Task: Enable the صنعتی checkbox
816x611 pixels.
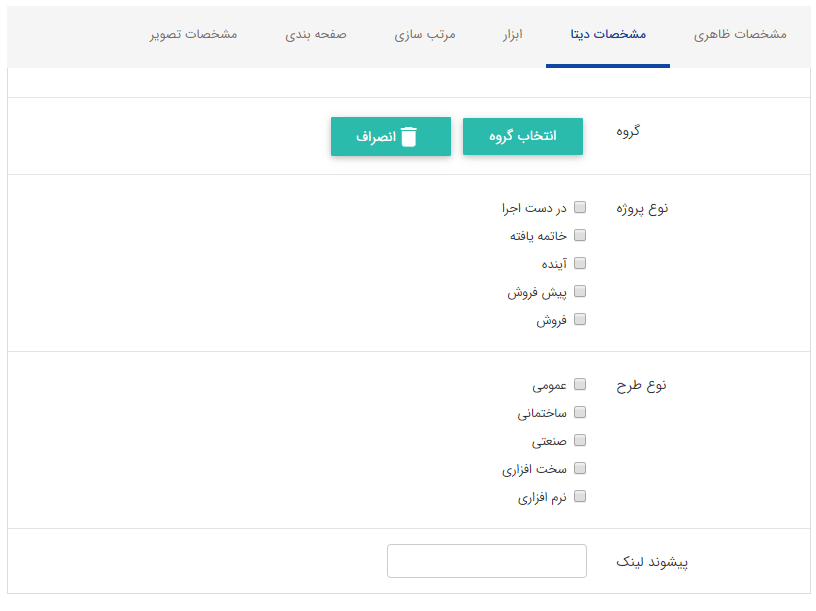Action: click(578, 439)
